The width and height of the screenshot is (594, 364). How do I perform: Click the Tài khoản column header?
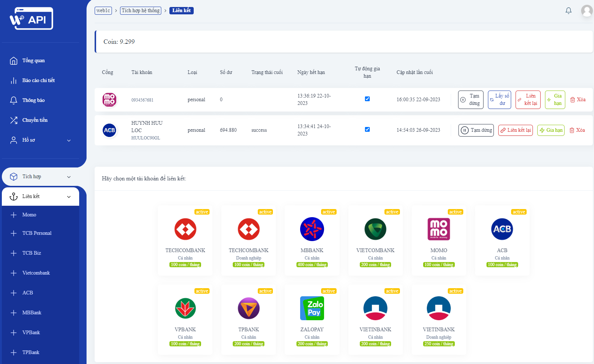click(142, 73)
